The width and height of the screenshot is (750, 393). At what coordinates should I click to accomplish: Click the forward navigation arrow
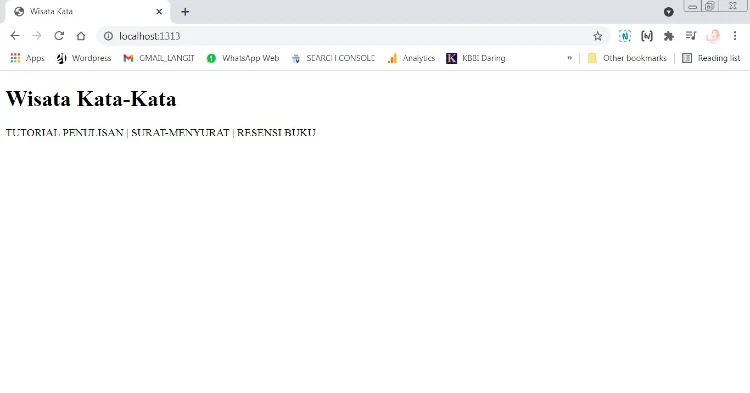pos(37,36)
